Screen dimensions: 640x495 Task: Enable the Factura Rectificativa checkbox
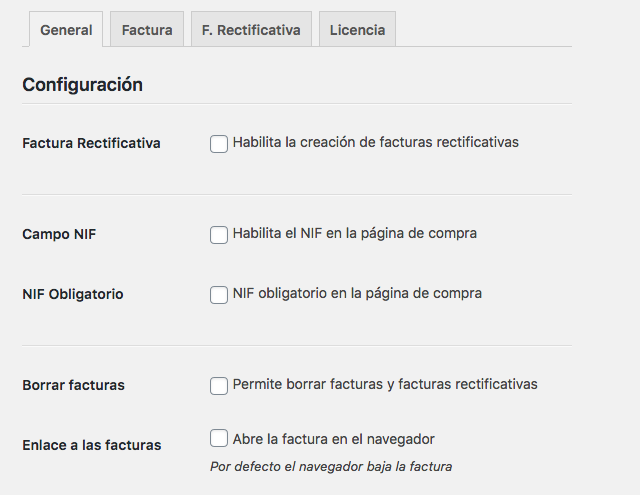[219, 144]
